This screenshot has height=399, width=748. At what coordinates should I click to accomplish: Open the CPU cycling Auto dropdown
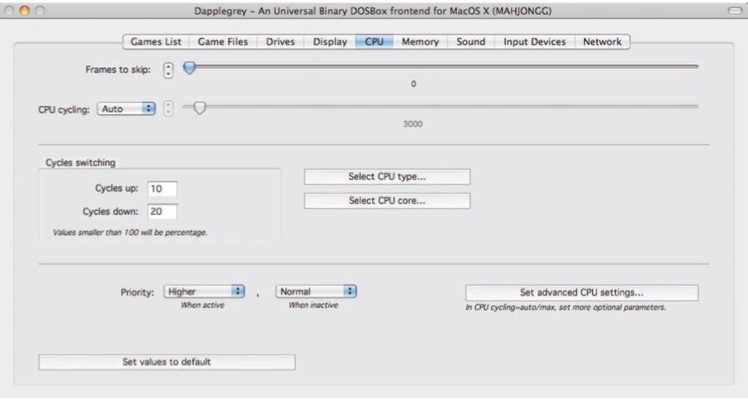pos(126,109)
